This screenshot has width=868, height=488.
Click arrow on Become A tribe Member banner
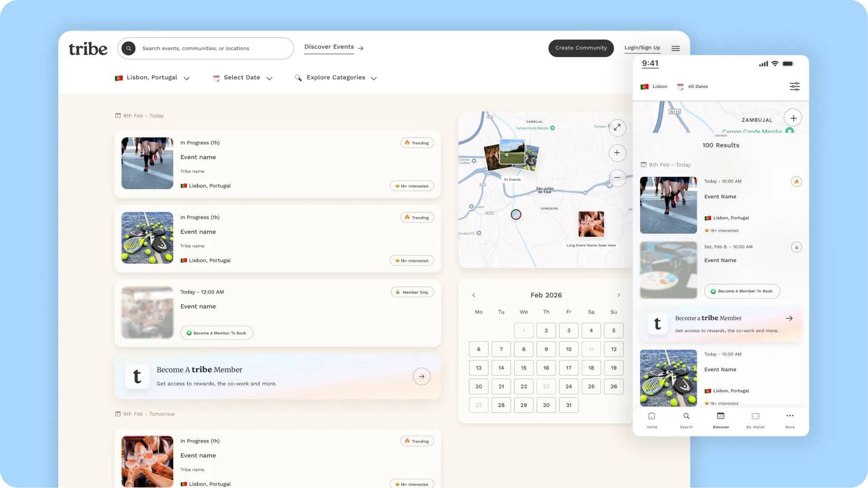tap(421, 376)
